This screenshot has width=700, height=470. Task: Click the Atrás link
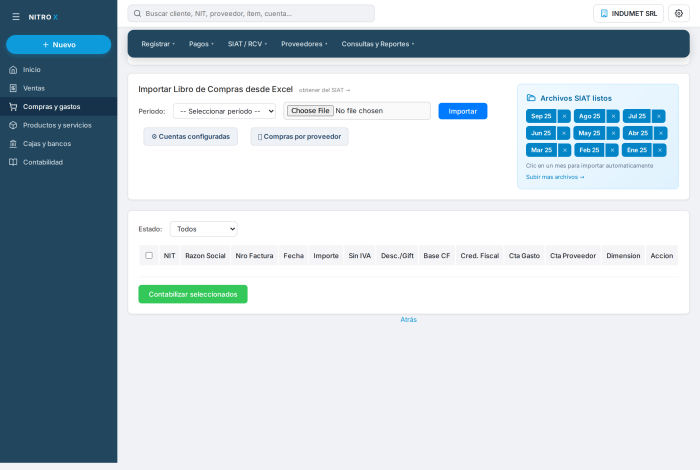click(x=408, y=320)
